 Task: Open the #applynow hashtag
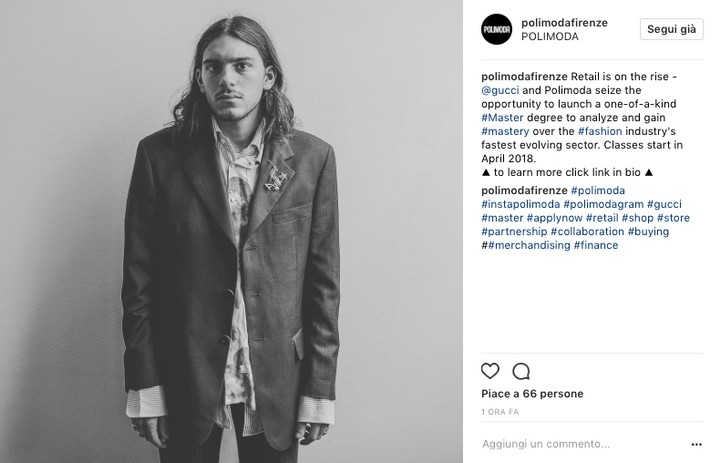[554, 218]
